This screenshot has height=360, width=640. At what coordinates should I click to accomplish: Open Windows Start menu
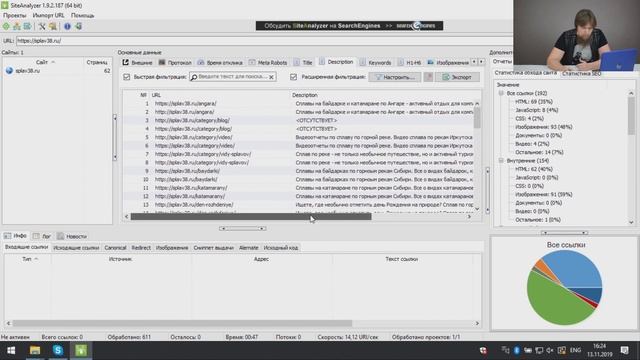(x=11, y=350)
